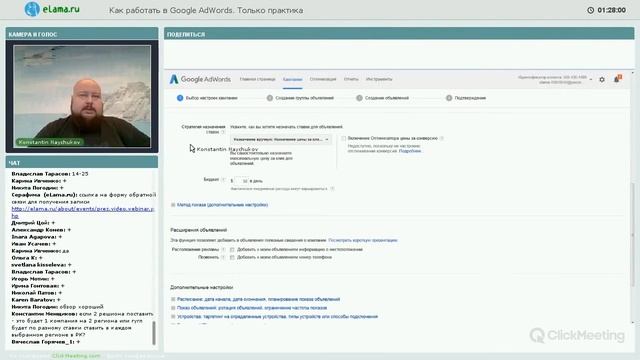Click the daily budget input field
Image resolution: width=640 pixels, height=360 pixels.
coord(240,180)
